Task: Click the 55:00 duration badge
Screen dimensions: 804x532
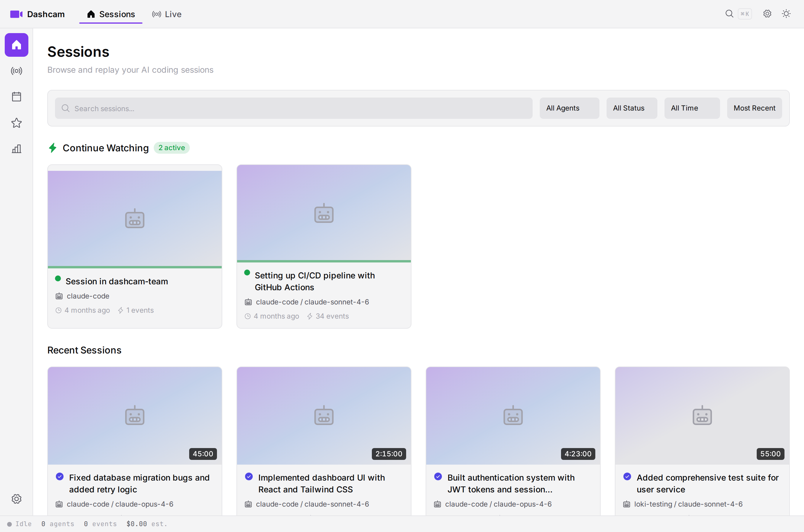Action: click(x=770, y=454)
